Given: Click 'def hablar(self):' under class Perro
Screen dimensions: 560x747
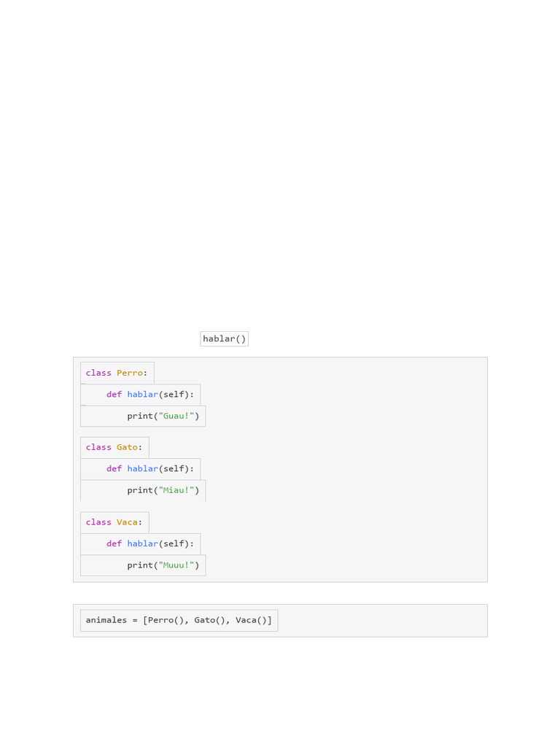Looking at the screenshot, I should [141, 395].
